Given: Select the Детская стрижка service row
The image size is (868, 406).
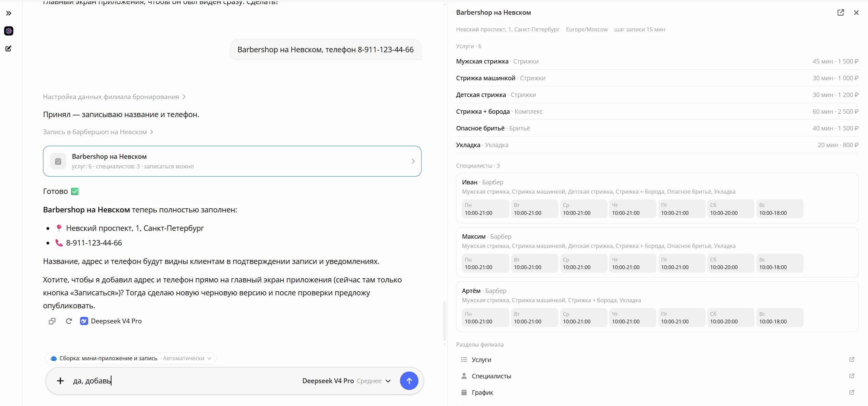Looking at the screenshot, I should (657, 95).
